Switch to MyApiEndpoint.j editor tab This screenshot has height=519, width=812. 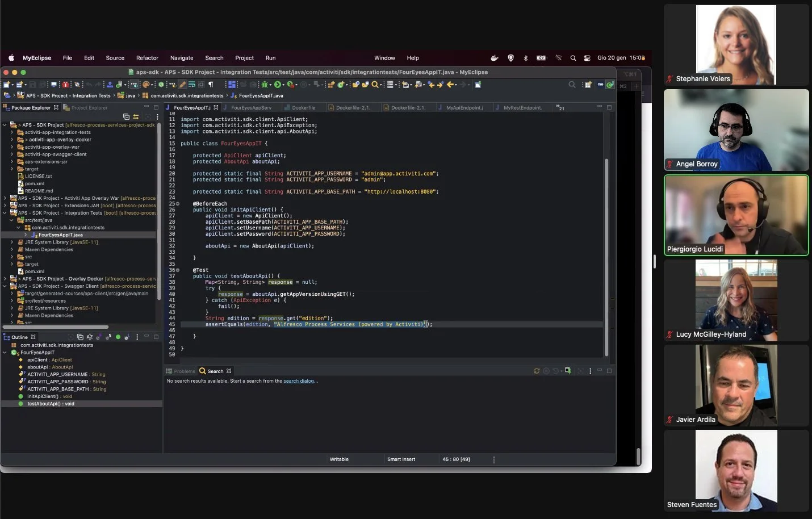[464, 107]
